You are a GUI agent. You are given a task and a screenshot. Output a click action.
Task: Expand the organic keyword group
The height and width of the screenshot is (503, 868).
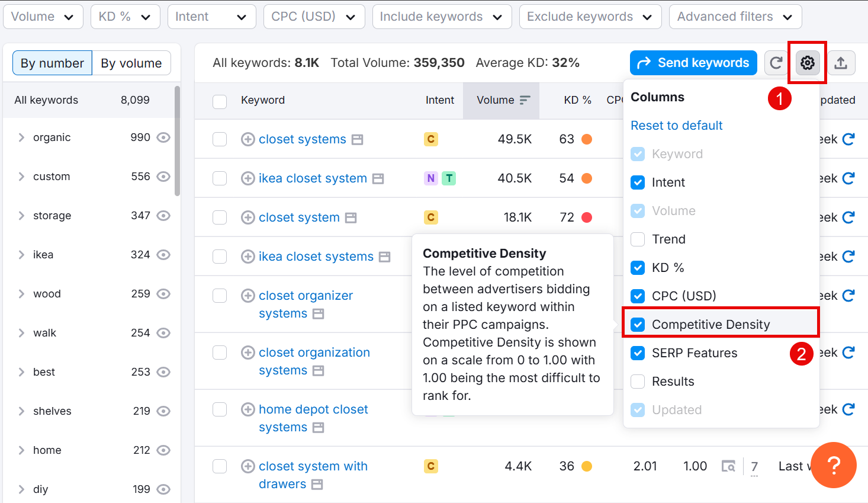tap(21, 137)
